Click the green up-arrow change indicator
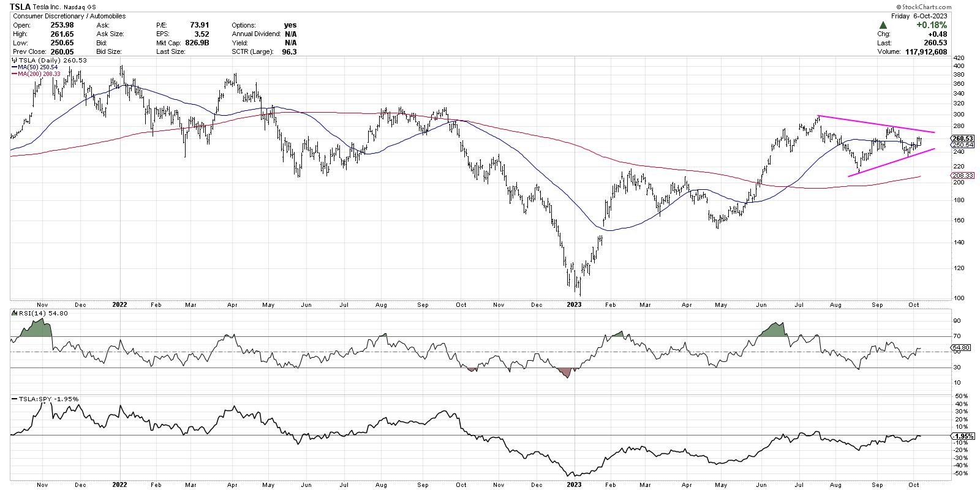This screenshot has height=490, width=980. (x=883, y=25)
